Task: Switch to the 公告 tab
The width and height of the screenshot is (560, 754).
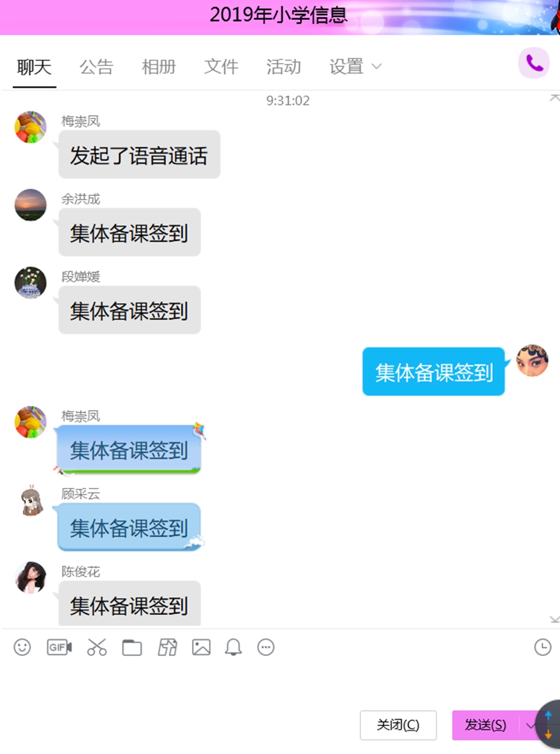Action: (96, 67)
